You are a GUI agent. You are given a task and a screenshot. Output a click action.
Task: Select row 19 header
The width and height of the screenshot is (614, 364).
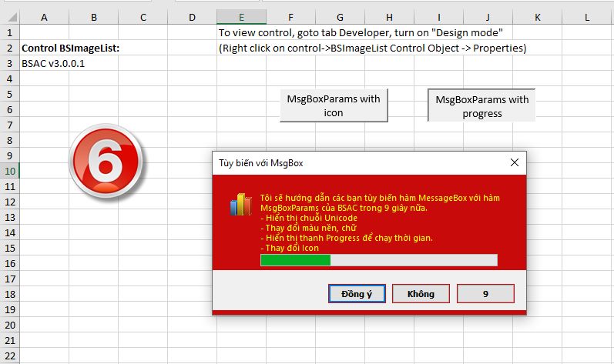pyautogui.click(x=10, y=309)
